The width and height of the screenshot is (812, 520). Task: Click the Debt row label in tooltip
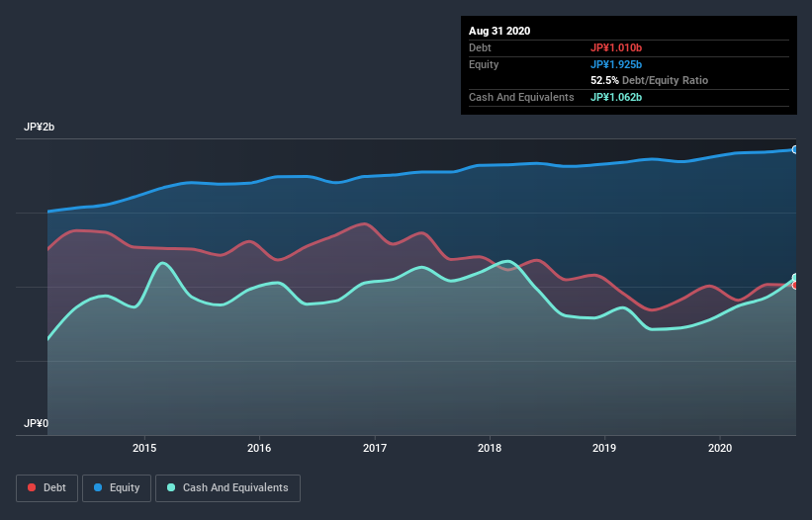pyautogui.click(x=480, y=48)
